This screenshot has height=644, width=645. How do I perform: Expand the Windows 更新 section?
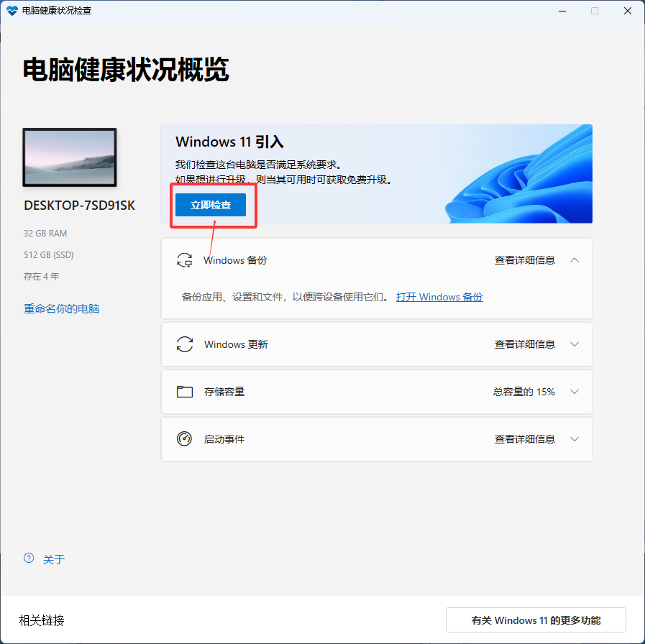(575, 344)
